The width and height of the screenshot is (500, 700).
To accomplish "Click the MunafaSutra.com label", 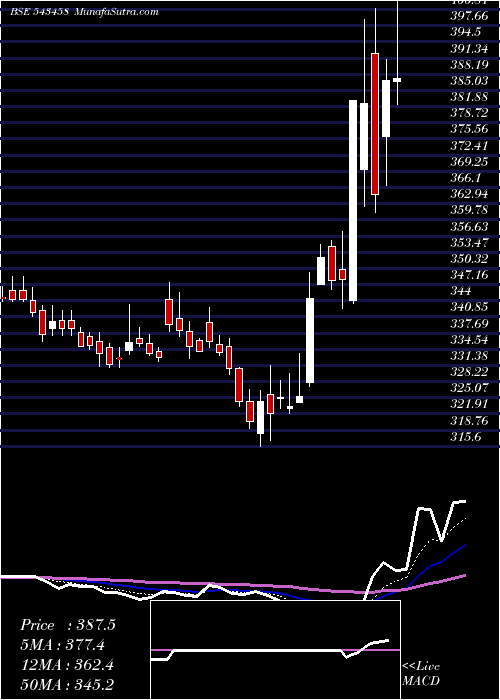I will click(x=116, y=12).
